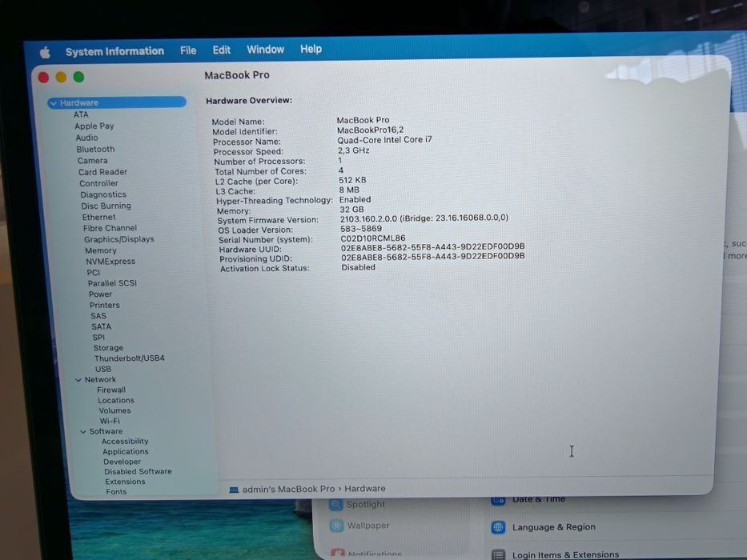Select SAS in the sidebar
This screenshot has width=747, height=560.
98,316
